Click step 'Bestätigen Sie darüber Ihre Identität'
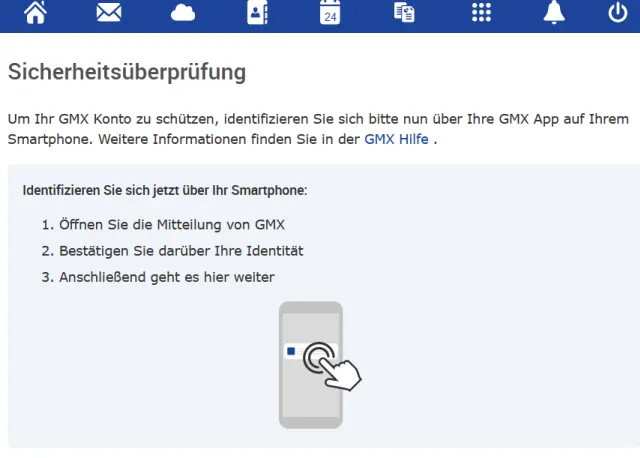This screenshot has width=640, height=458. coord(181,251)
